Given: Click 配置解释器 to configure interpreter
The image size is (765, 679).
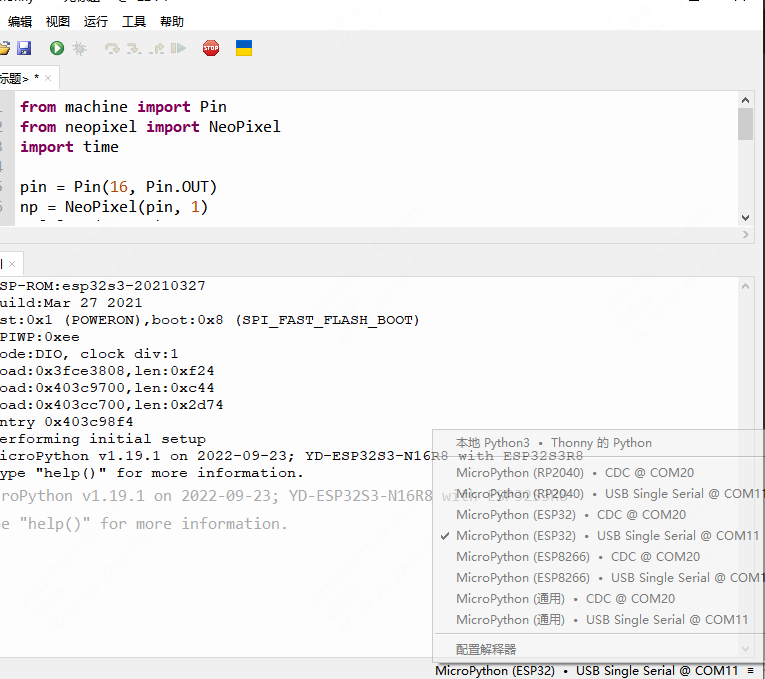Looking at the screenshot, I should (x=486, y=649).
